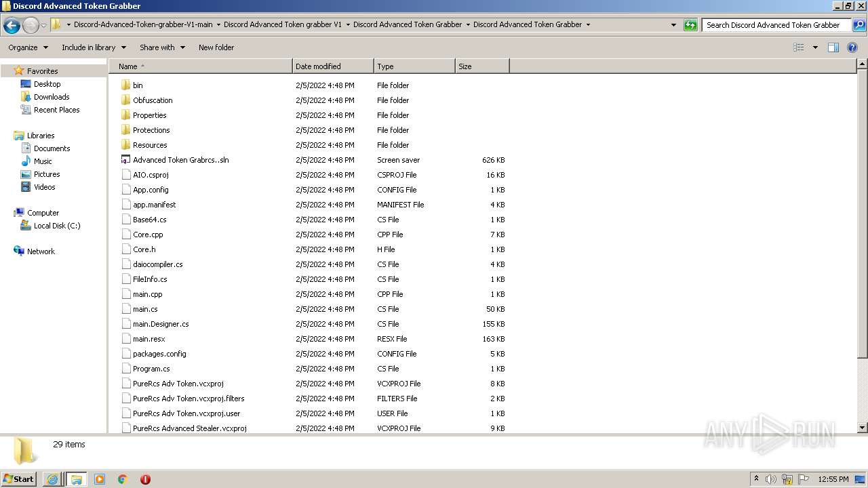Screen dimensions: 868x488
Task: Select the Base64.cs file
Action: pos(149,220)
